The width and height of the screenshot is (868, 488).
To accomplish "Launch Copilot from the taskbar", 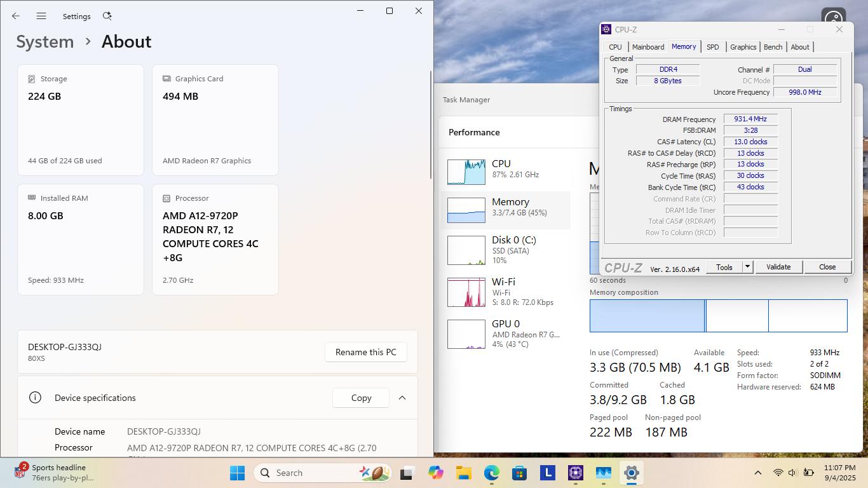I will coord(435,473).
